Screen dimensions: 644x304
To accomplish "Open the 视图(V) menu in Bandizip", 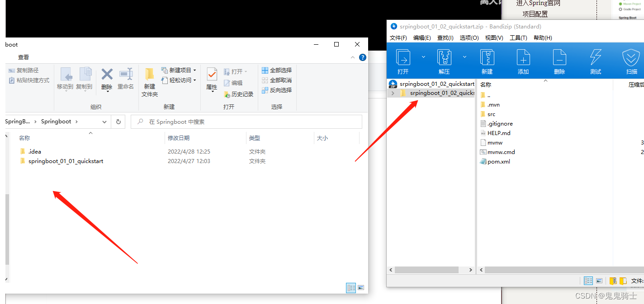I will coord(494,38).
